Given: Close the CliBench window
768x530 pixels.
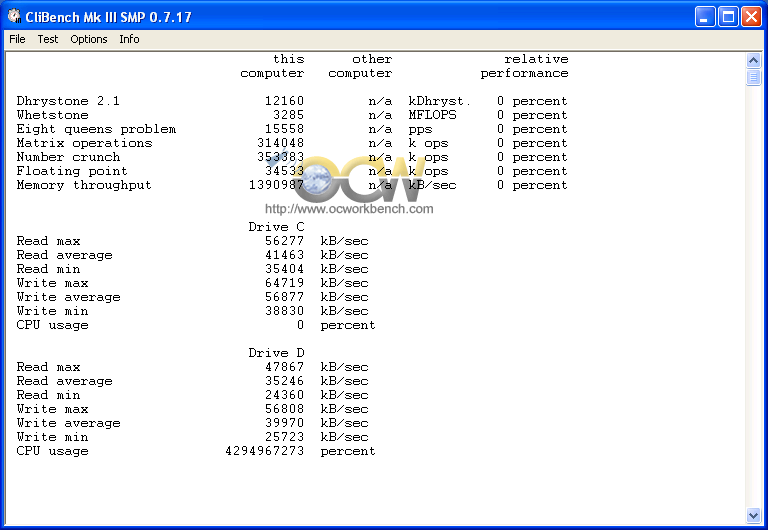Looking at the screenshot, I should coord(751,17).
